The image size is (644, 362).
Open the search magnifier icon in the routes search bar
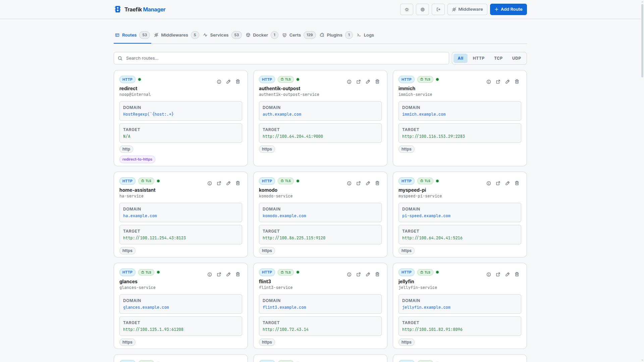[x=120, y=58]
